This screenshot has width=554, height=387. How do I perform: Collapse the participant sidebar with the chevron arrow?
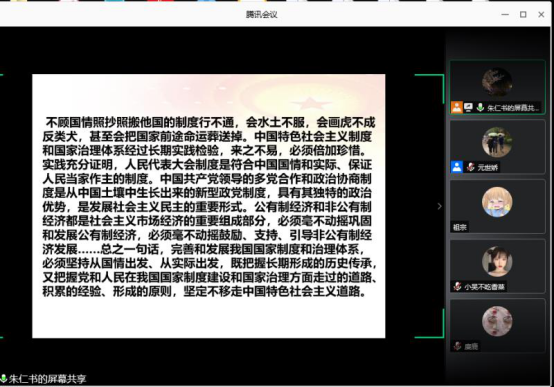pos(440,206)
